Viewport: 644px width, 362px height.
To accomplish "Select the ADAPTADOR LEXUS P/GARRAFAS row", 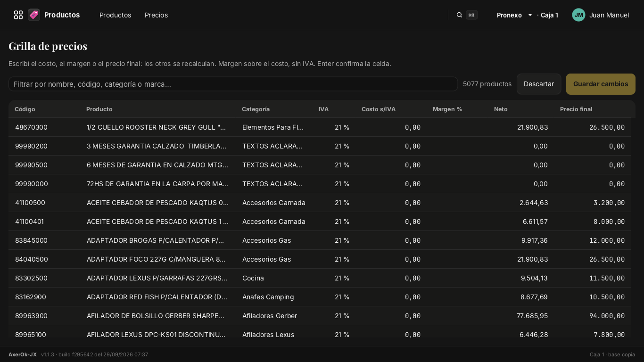I will [x=320, y=278].
